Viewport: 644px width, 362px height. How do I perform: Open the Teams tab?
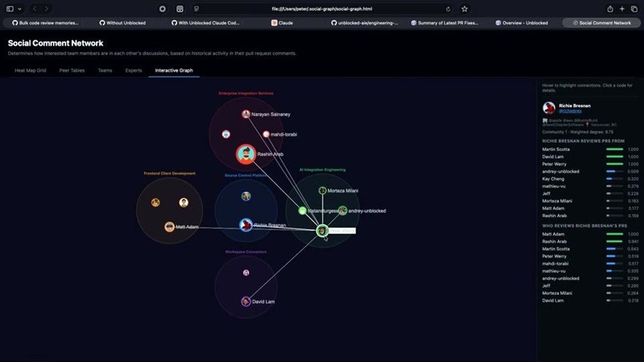[105, 70]
